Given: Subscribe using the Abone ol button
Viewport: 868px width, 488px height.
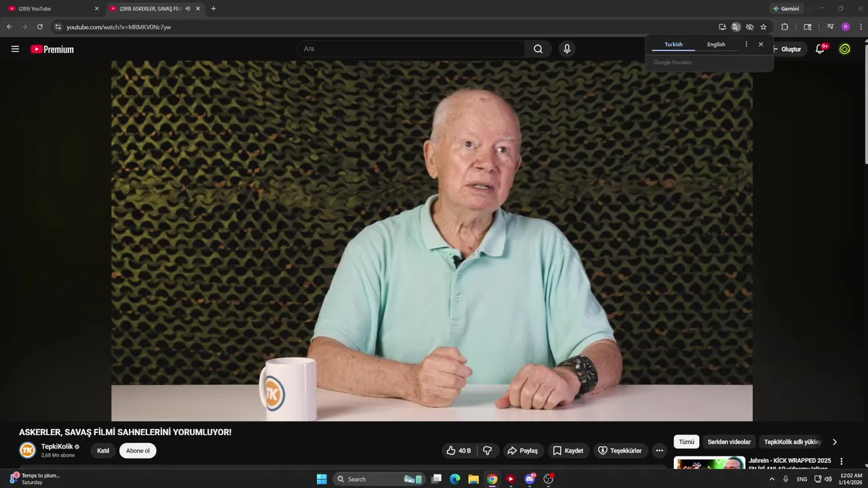Looking at the screenshot, I should click(x=138, y=451).
